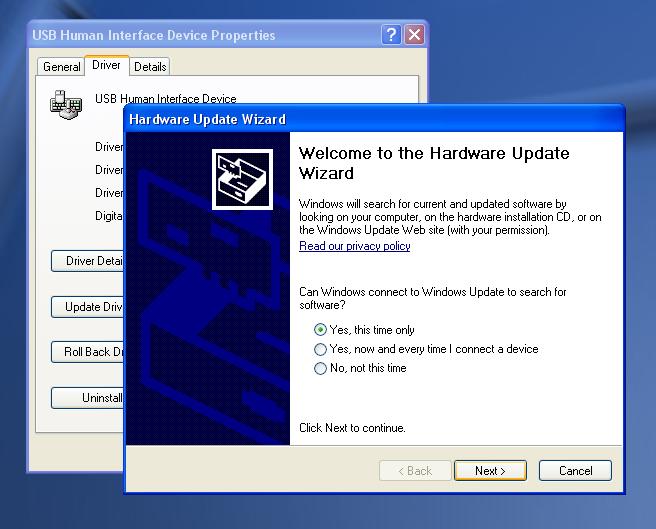Image resolution: width=656 pixels, height=529 pixels.
Task: Click the USB device icon in Properties
Action: pos(66,105)
